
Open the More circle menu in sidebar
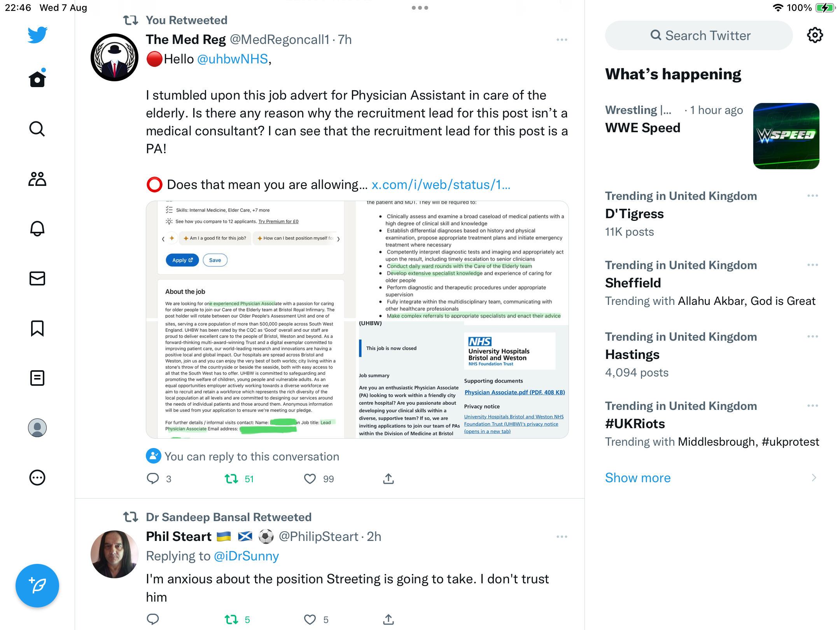point(37,478)
